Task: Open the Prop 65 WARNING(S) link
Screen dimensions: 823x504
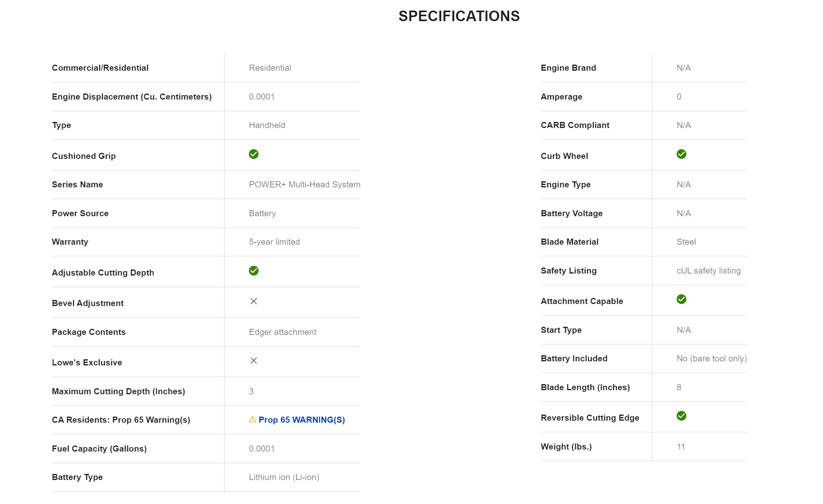Action: (302, 420)
